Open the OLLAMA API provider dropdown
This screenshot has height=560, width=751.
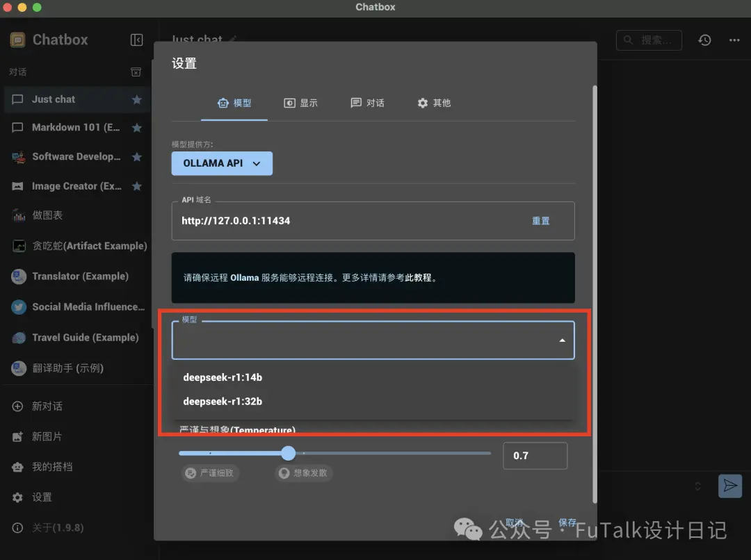(x=222, y=163)
